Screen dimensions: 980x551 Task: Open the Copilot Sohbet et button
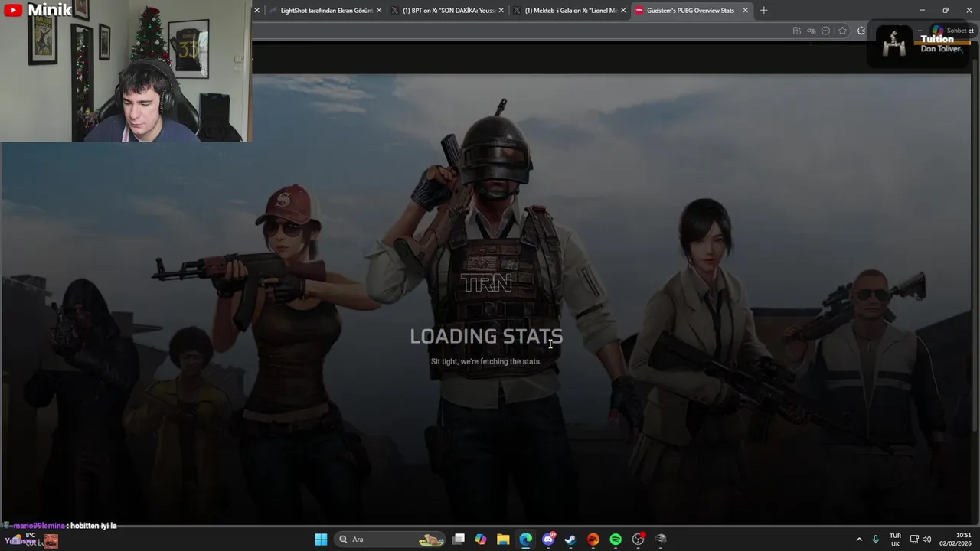coord(952,31)
